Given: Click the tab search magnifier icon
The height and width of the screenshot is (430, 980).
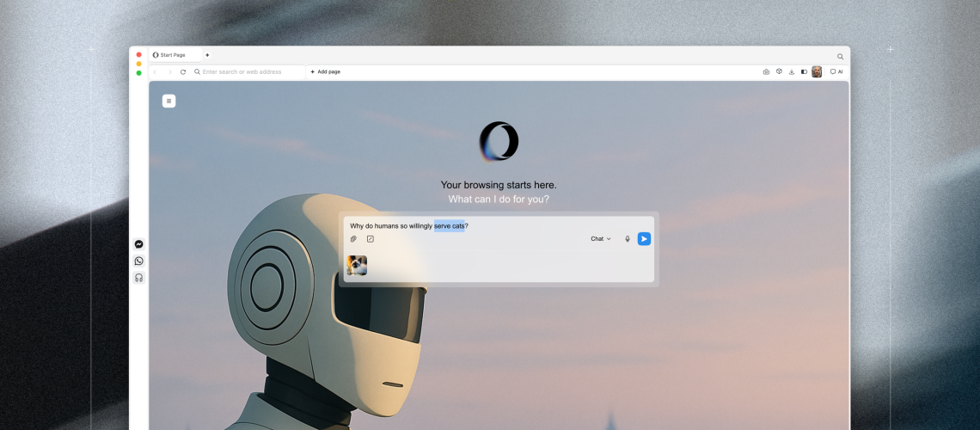Looking at the screenshot, I should [x=840, y=56].
